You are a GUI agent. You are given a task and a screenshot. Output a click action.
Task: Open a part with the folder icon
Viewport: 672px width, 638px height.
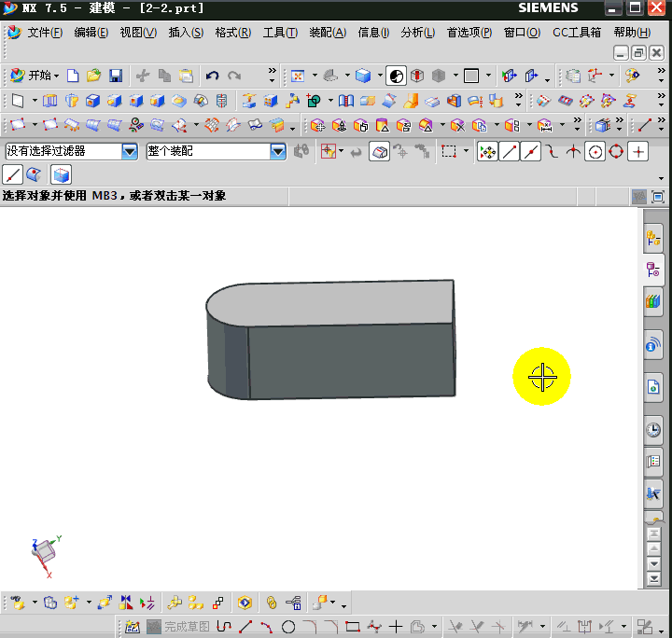pyautogui.click(x=93, y=76)
